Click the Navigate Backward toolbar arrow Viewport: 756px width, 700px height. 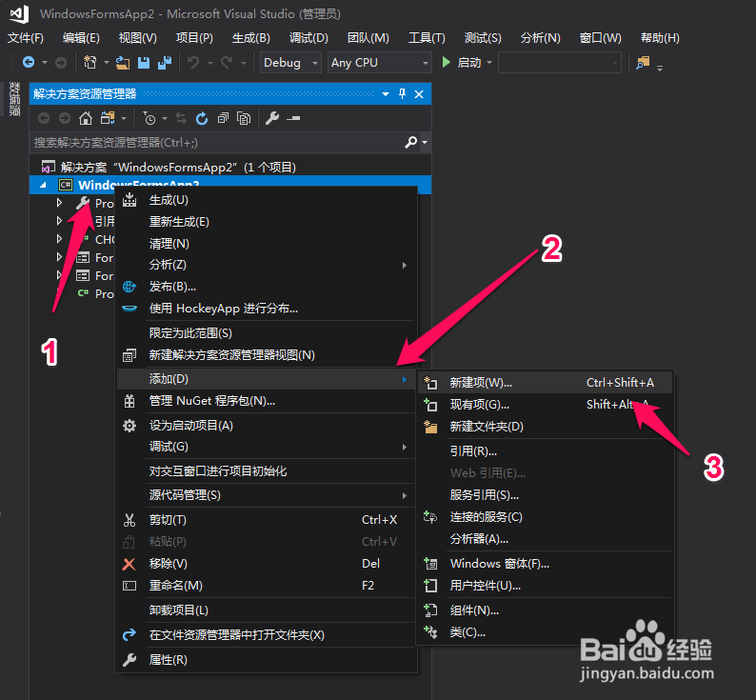pos(29,62)
